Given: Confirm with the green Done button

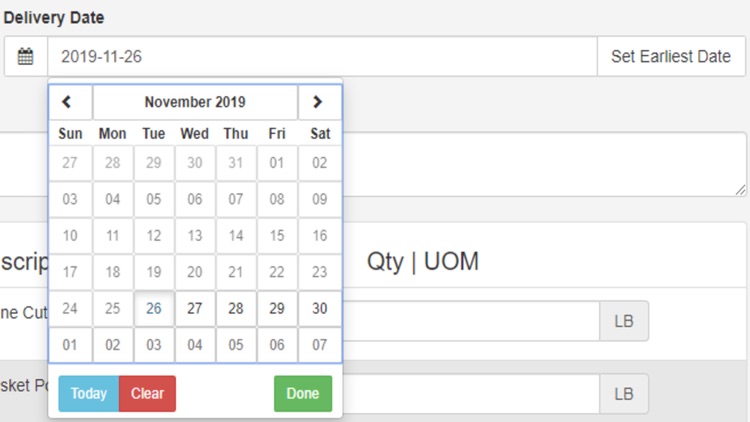Looking at the screenshot, I should pyautogui.click(x=302, y=394).
